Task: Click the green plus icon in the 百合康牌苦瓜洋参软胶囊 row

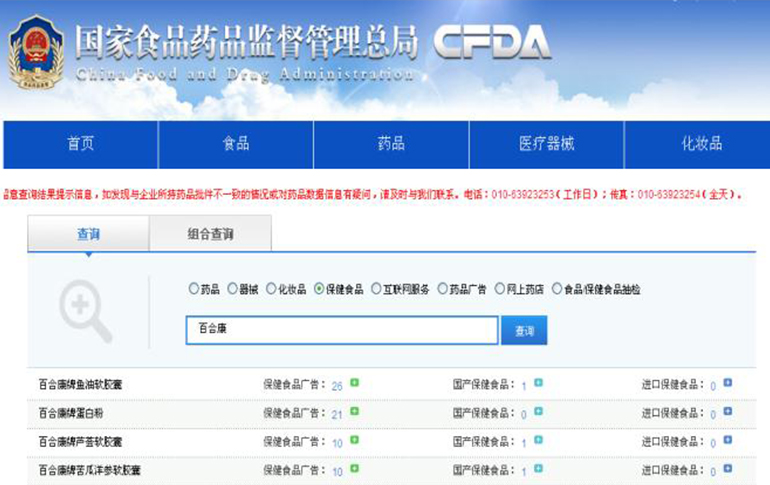Action: [355, 468]
